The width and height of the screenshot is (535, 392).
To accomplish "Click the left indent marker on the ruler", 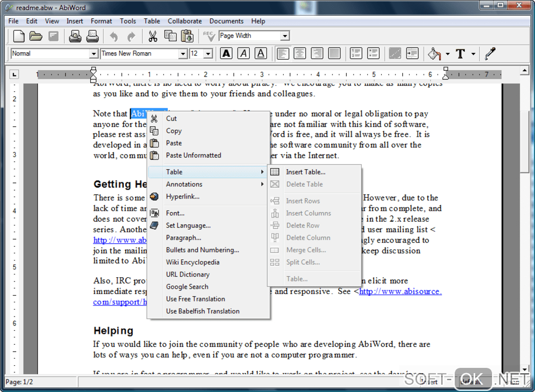I will point(93,75).
